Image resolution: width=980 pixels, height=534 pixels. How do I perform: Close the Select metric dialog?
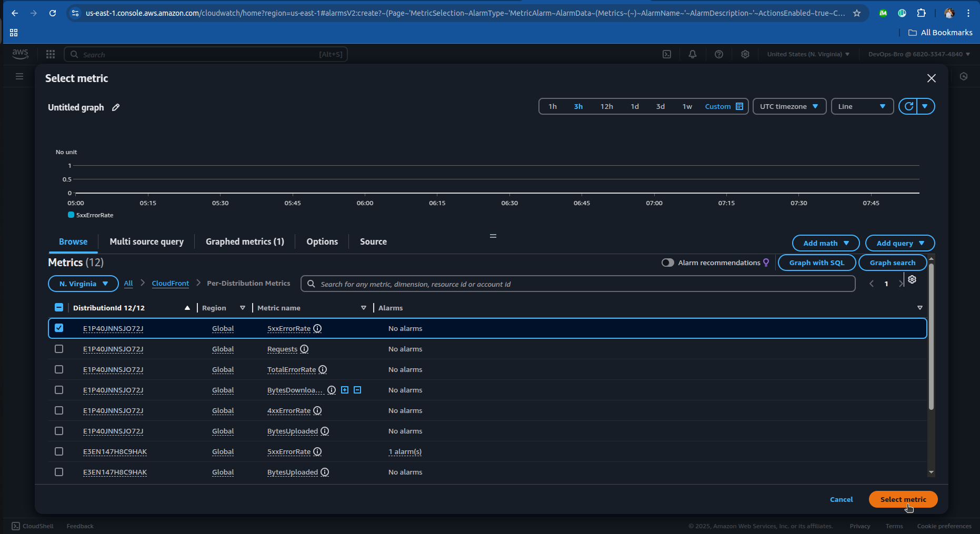click(932, 78)
